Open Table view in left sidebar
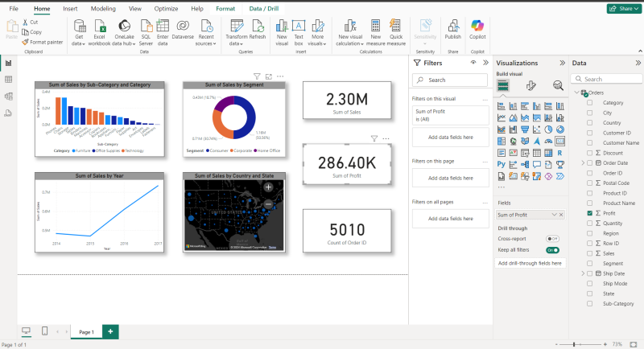This screenshot has height=349, width=644. (9, 80)
